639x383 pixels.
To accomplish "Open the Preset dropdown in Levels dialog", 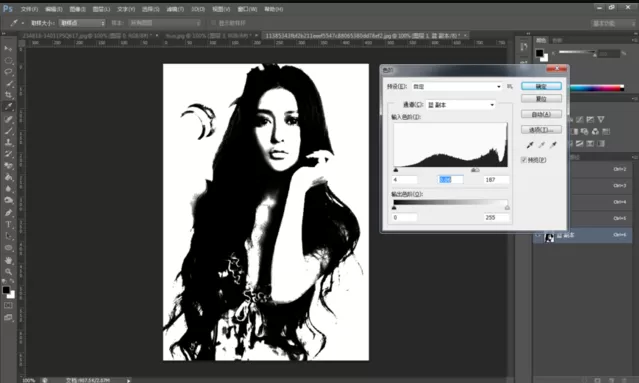I will click(456, 86).
